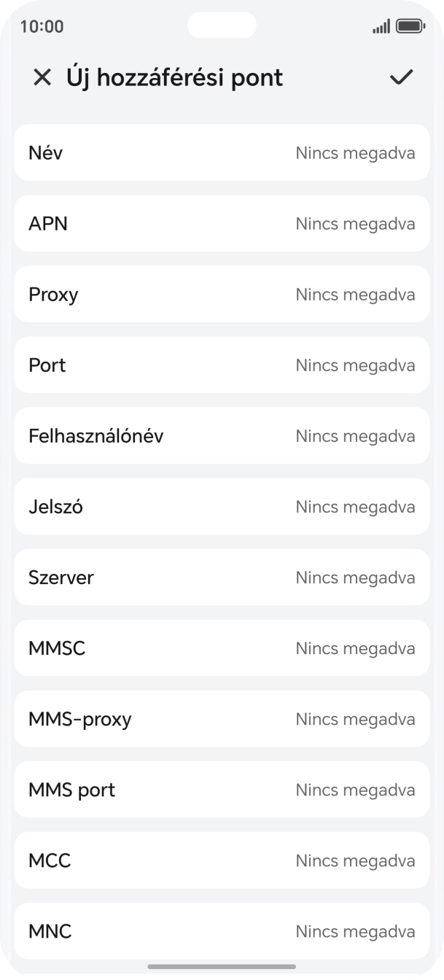Dismiss the form using the X icon
Image resolution: width=444 pixels, height=980 pixels.
[x=42, y=77]
